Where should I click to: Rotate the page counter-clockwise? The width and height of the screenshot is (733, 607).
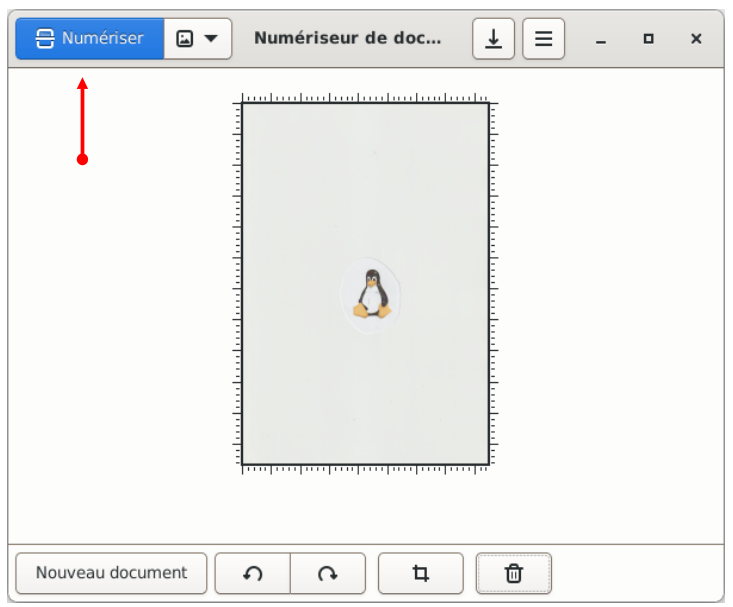pos(252,573)
